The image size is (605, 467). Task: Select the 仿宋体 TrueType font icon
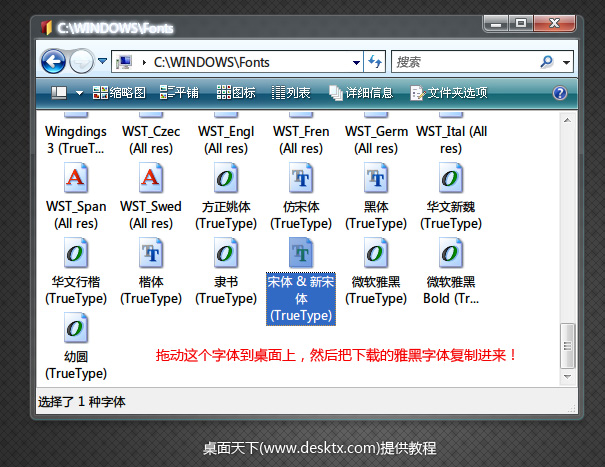click(x=301, y=178)
